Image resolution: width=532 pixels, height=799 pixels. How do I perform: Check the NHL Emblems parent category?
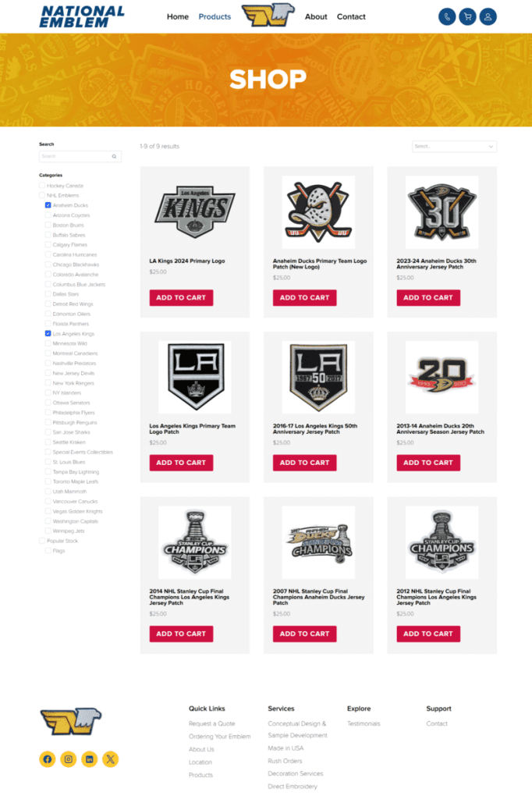click(42, 196)
